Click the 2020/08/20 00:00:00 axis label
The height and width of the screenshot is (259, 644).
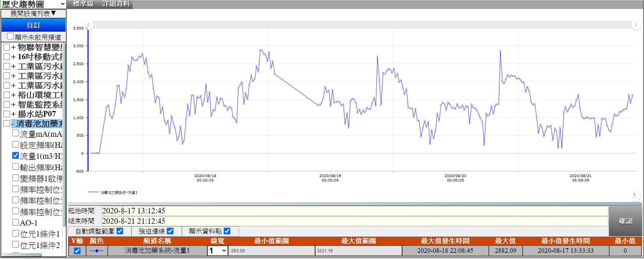click(x=455, y=178)
